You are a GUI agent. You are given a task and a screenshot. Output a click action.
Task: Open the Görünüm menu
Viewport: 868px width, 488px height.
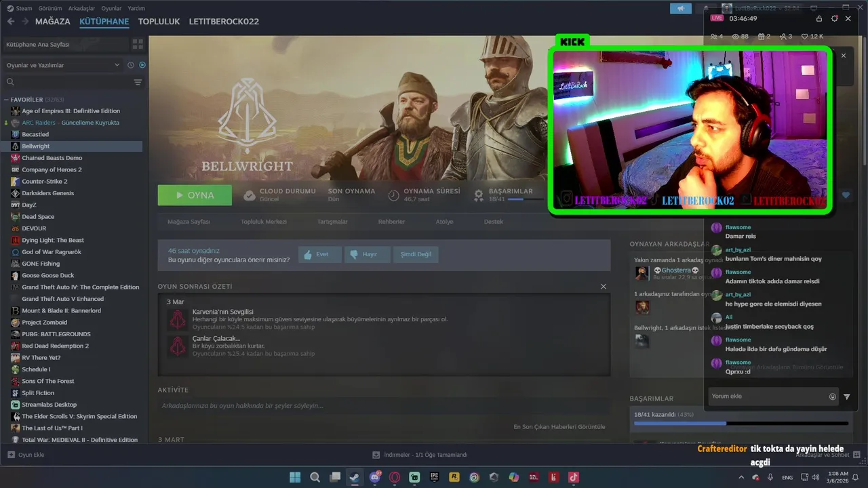tap(50, 8)
